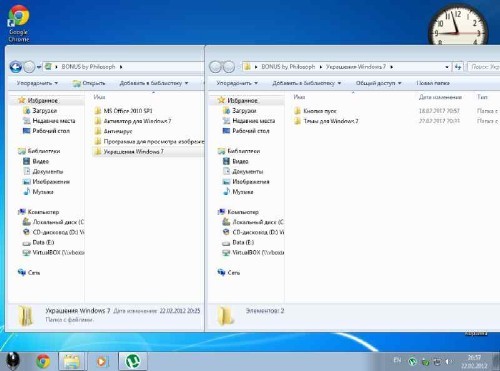Select Активатор для Windows 7 folder
Screen dimensions: 500x371
pos(133,121)
